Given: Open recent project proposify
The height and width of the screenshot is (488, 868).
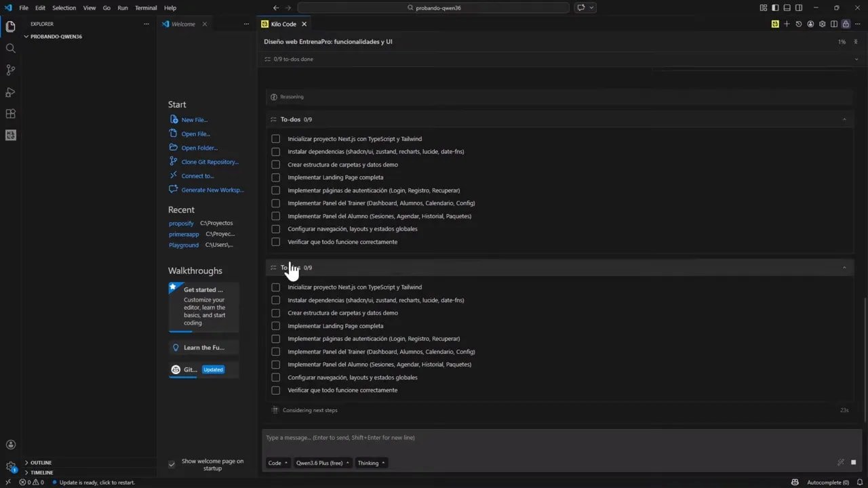Looking at the screenshot, I should click(181, 223).
